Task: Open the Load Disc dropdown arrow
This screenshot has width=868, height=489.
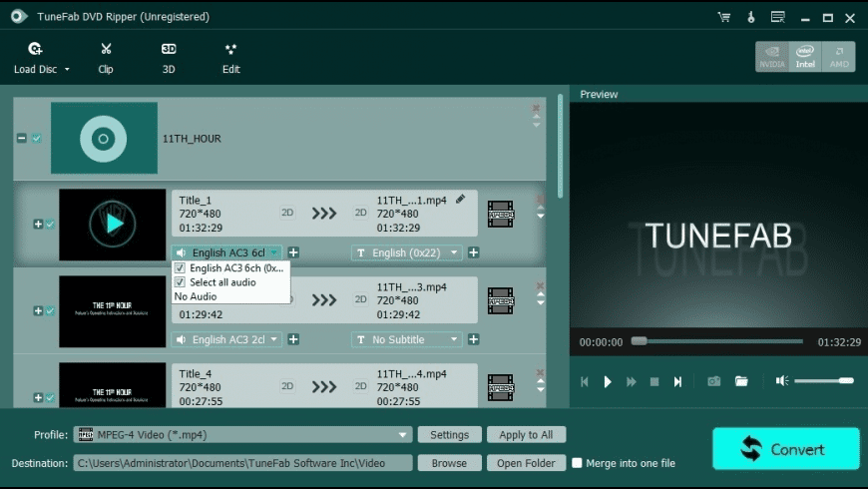Action: point(67,70)
